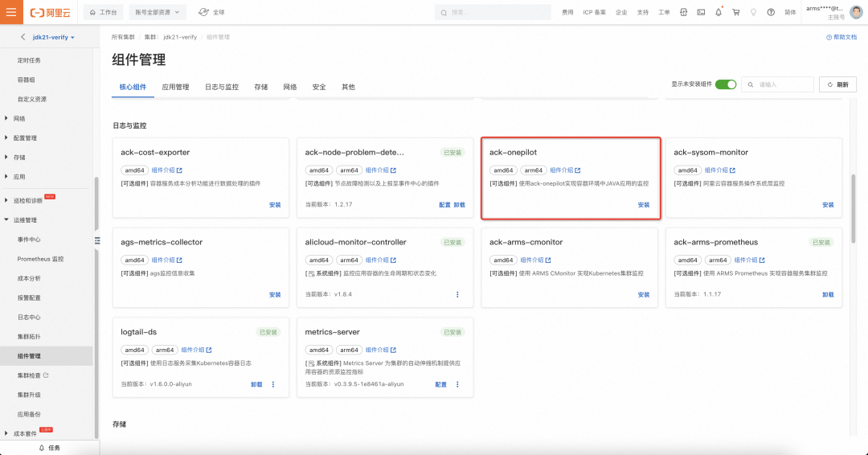The width and height of the screenshot is (868, 455).
Task: Open the global region (全球) selector
Action: tap(212, 12)
